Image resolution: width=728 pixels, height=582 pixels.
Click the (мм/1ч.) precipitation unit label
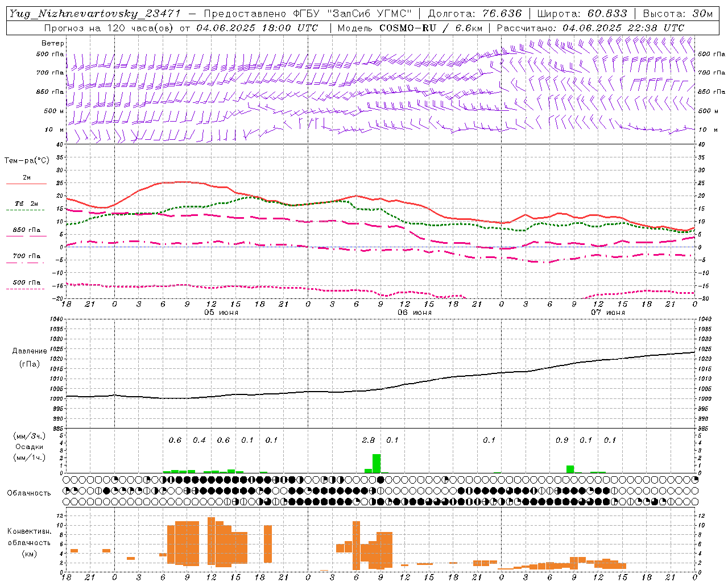(30, 458)
